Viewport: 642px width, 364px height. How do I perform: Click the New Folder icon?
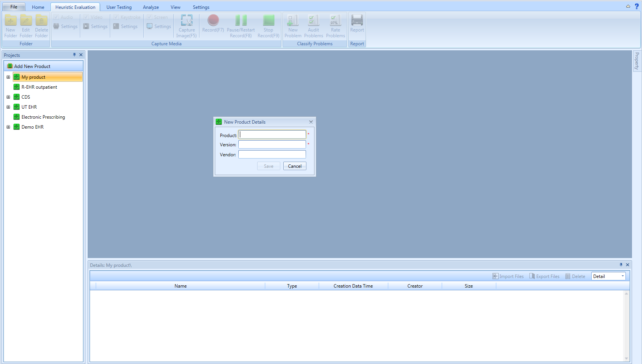tap(10, 20)
